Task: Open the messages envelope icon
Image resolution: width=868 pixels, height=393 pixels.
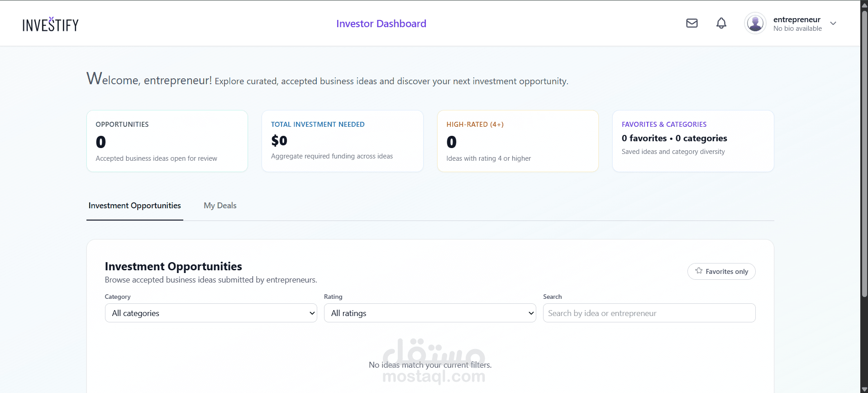Action: click(692, 23)
